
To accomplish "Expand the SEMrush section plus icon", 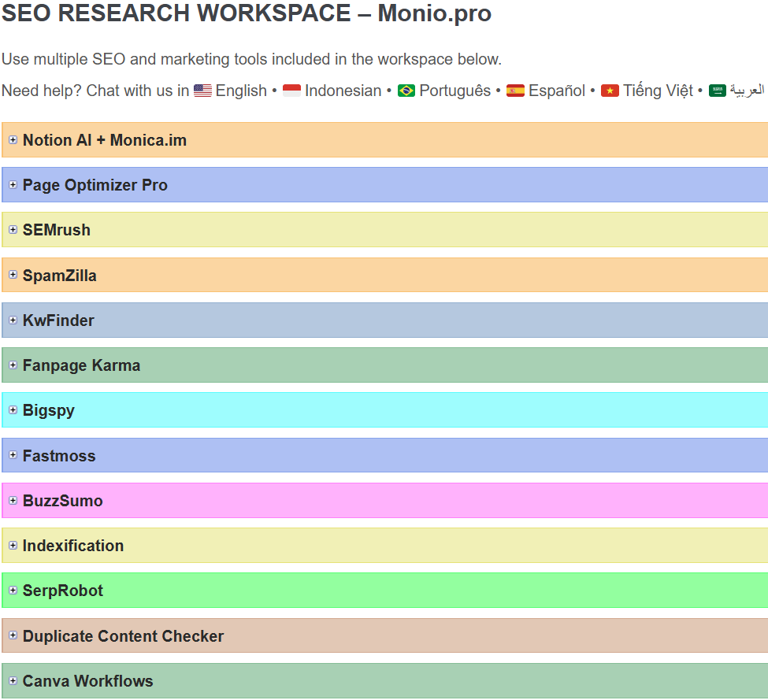I will point(13,230).
